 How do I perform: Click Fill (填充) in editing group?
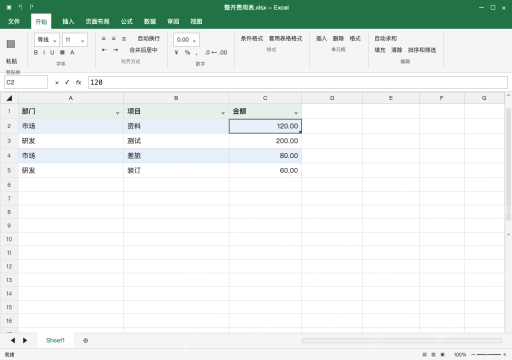point(380,50)
